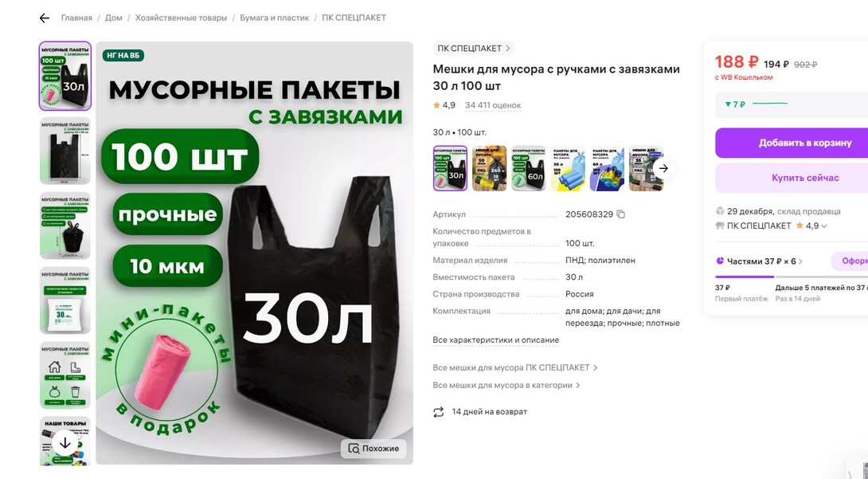Screen dimensions: 868x479
Task: Open similar items via Похожие button
Action: [x=373, y=449]
